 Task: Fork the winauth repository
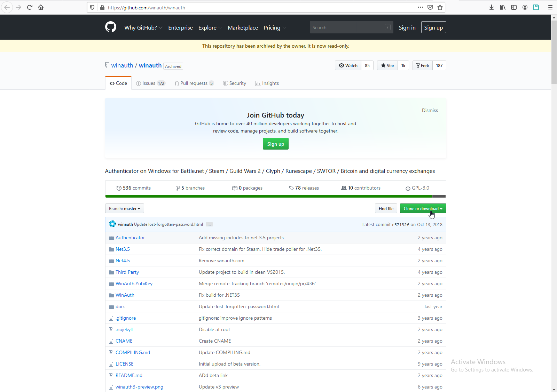click(423, 65)
